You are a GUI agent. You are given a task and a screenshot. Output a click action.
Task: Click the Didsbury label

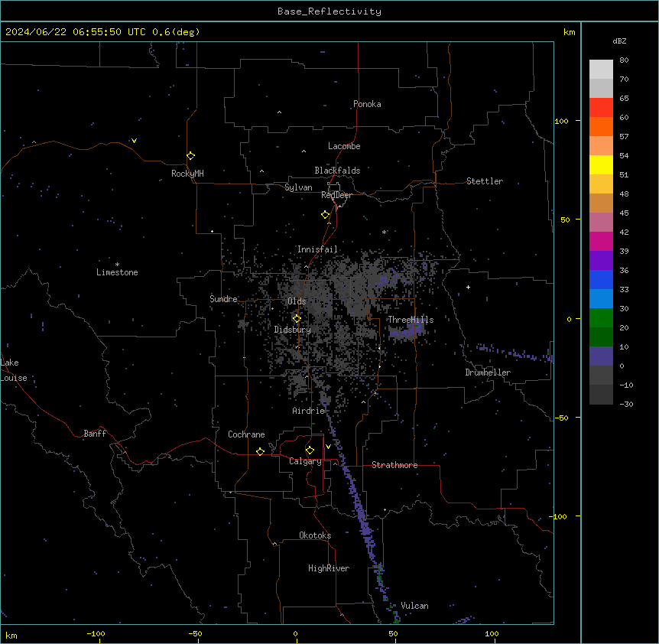click(293, 330)
